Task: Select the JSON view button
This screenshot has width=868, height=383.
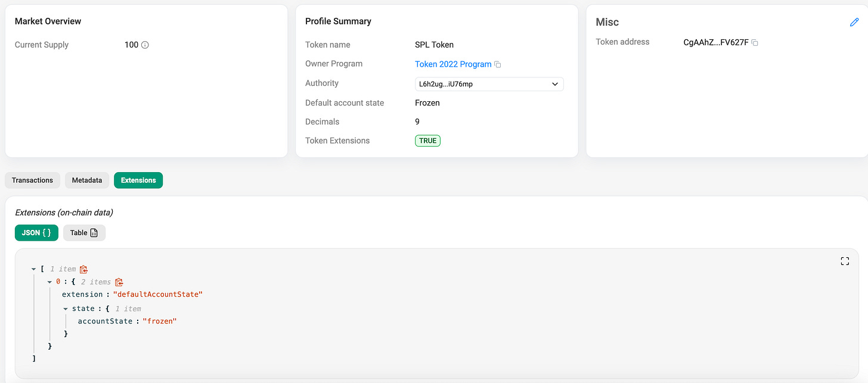Action: click(x=36, y=232)
